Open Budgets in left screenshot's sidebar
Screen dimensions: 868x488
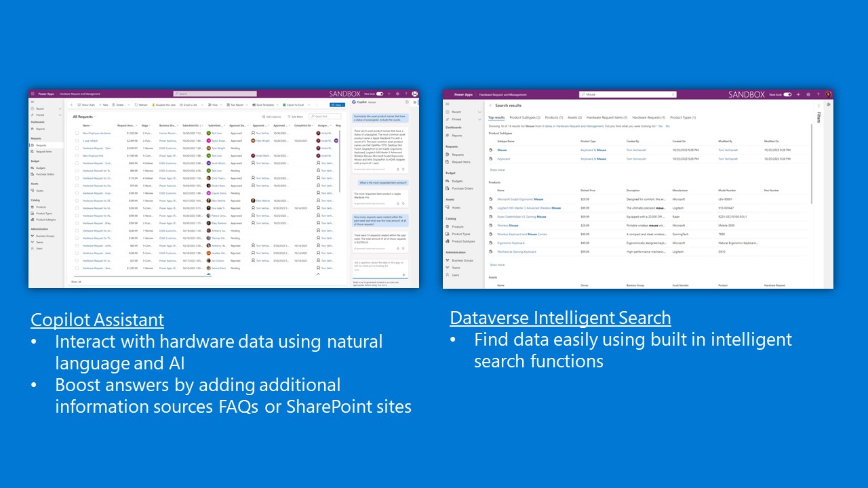[41, 167]
